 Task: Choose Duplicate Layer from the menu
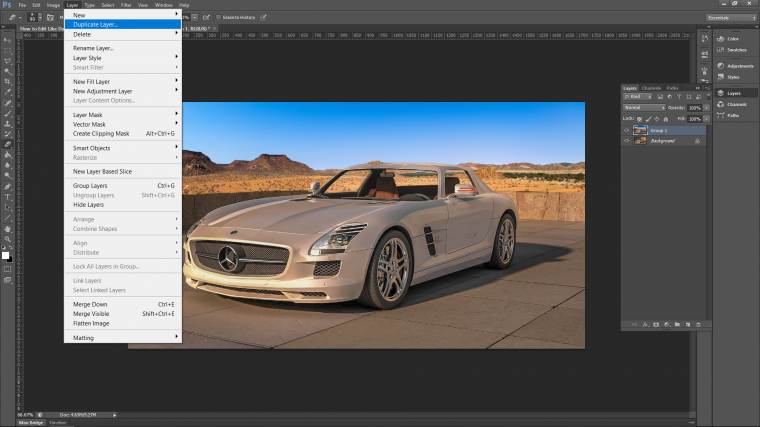[x=123, y=24]
